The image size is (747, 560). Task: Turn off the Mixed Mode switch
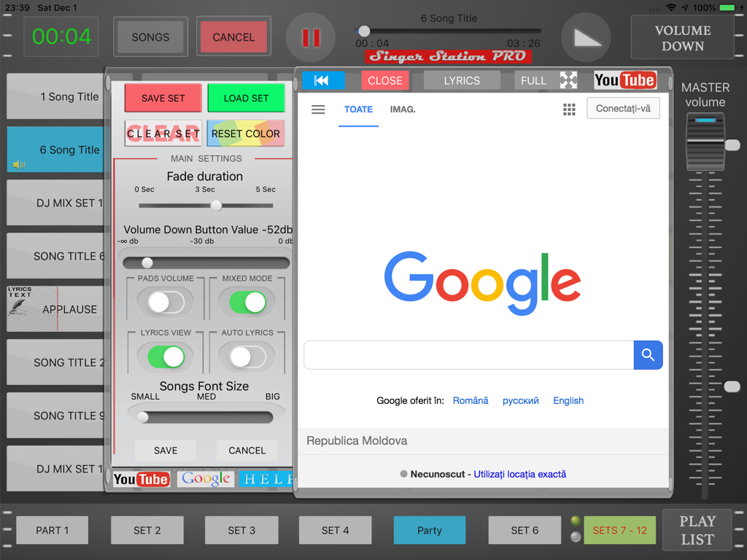click(x=247, y=302)
